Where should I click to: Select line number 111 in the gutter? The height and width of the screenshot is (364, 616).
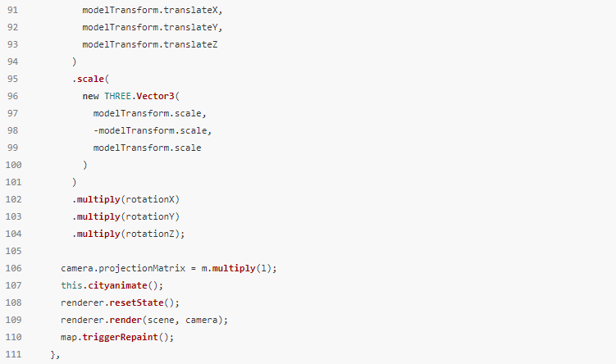coord(13,354)
